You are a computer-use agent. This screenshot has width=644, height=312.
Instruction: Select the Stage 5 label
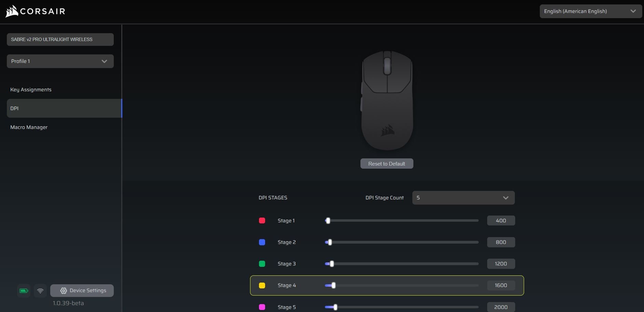coord(287,307)
